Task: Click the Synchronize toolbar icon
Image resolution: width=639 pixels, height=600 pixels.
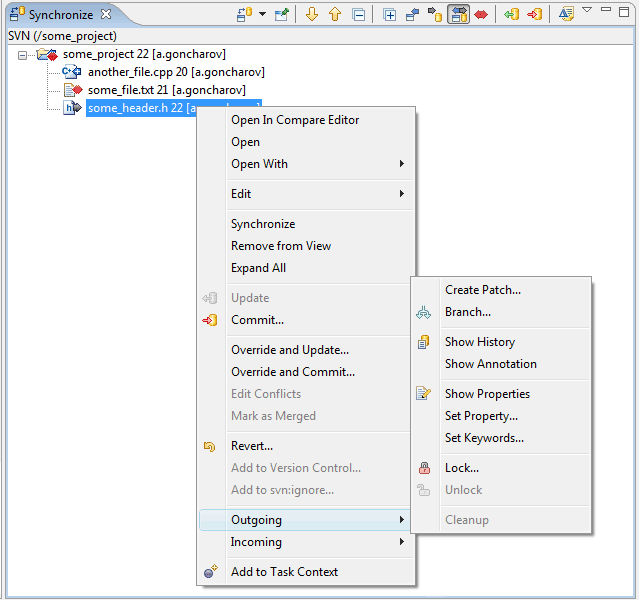Action: 244,15
